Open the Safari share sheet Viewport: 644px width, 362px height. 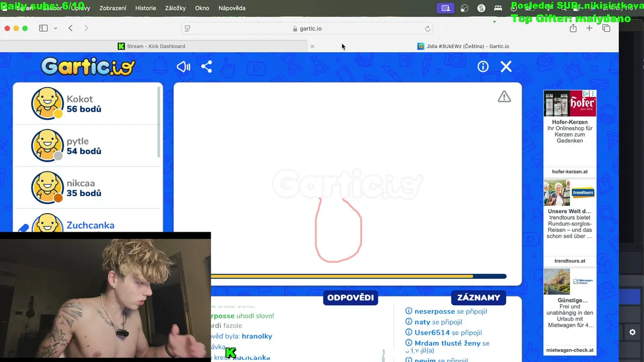click(x=573, y=29)
